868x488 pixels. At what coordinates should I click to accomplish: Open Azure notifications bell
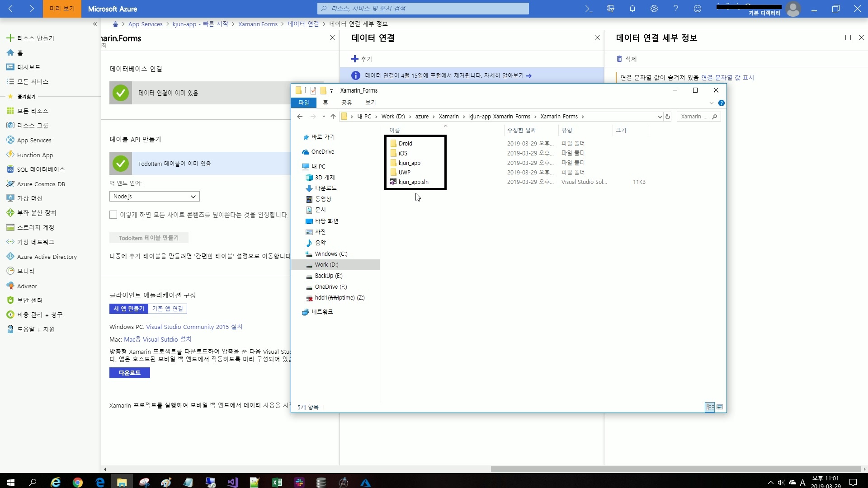pos(632,9)
